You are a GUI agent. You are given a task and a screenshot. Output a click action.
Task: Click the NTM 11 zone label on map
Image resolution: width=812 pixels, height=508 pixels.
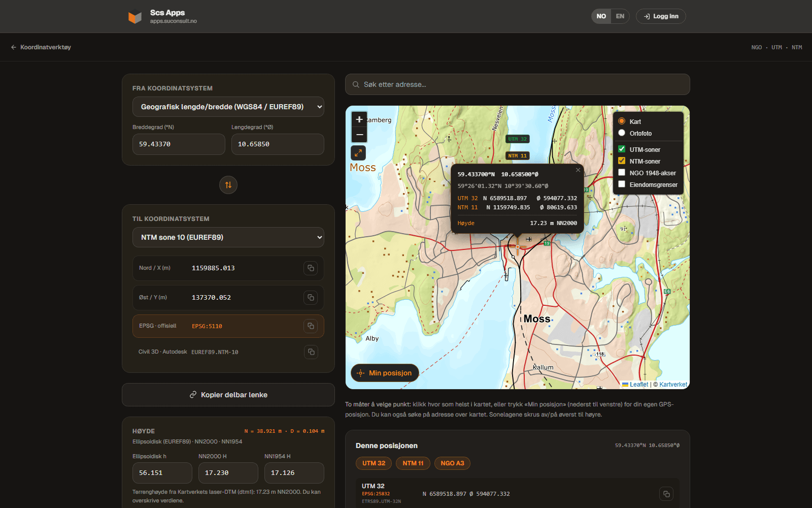coord(518,156)
